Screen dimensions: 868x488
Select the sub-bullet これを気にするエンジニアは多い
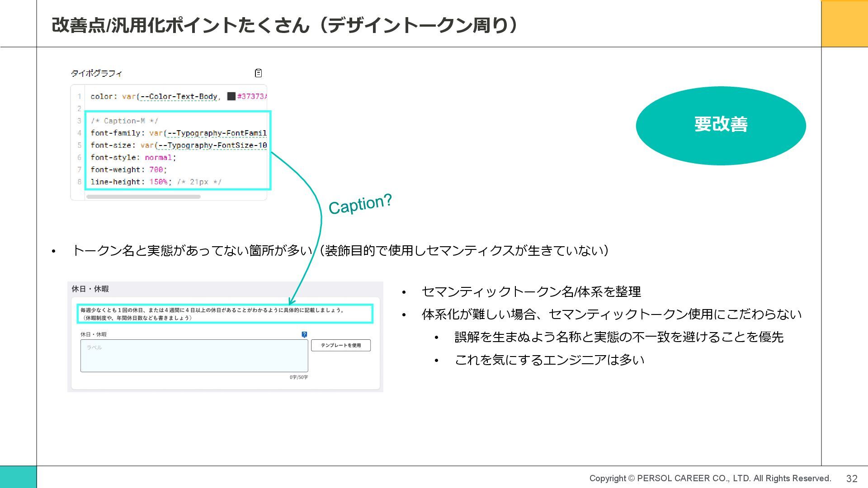(x=549, y=360)
